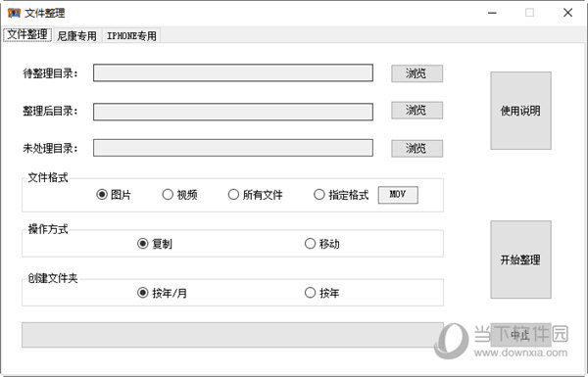The height and width of the screenshot is (377, 588).
Task: Choose 复制 as operation mode
Action: [x=155, y=244]
